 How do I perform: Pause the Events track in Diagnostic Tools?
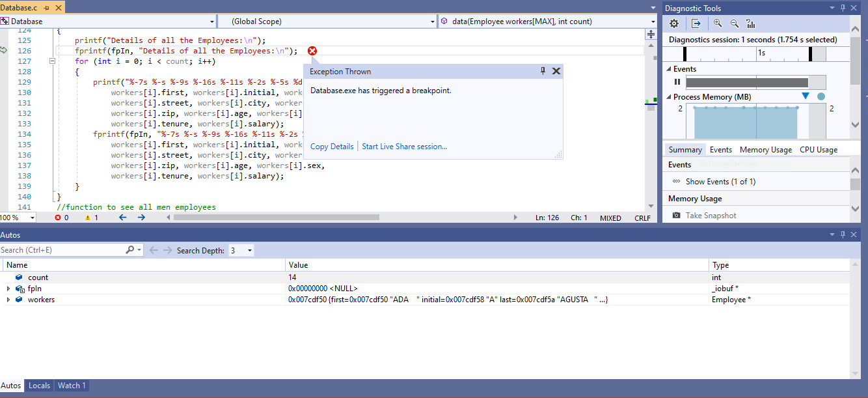677,82
